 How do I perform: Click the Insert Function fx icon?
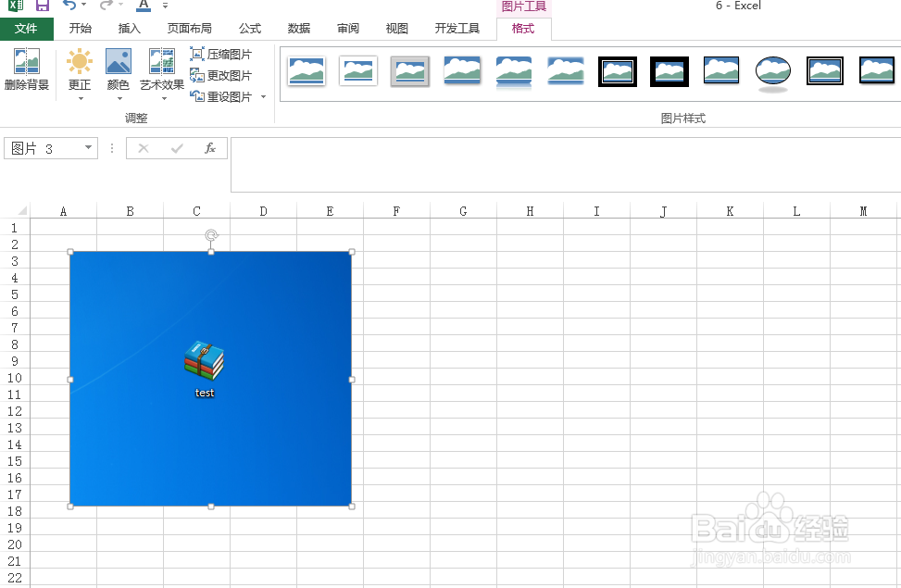click(210, 148)
